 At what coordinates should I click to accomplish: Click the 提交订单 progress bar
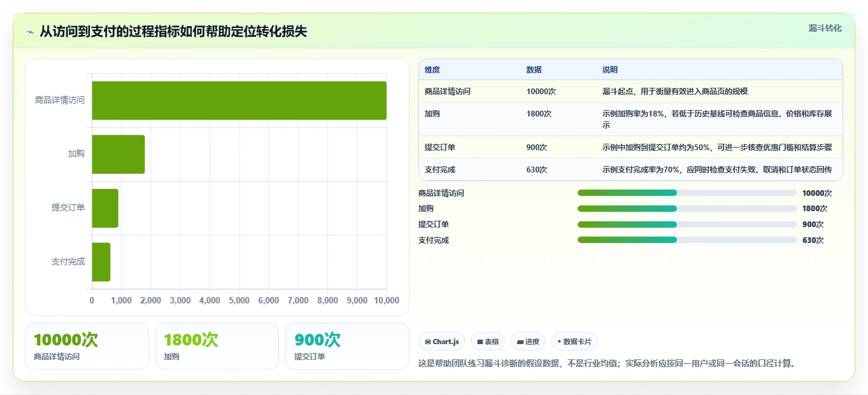pos(687,225)
